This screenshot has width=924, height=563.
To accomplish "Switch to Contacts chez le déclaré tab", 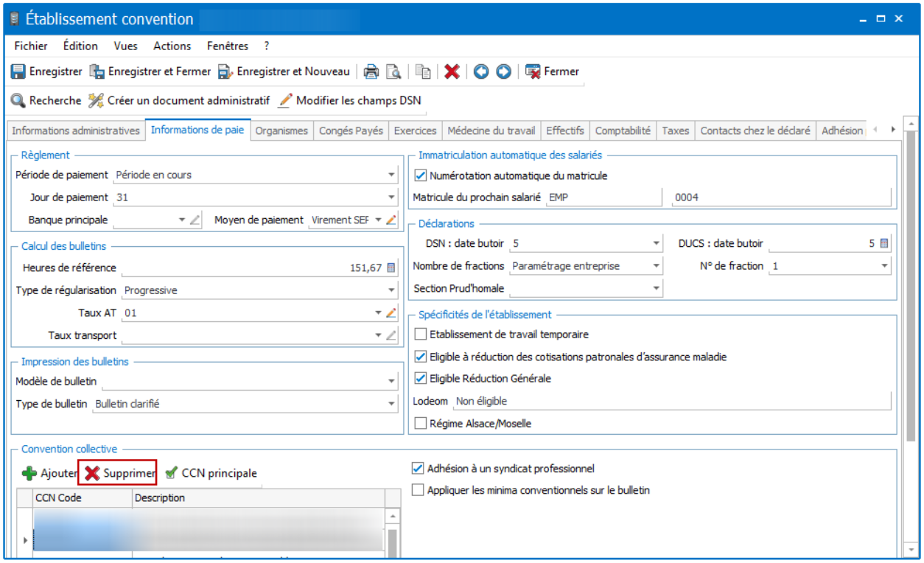I will [755, 130].
